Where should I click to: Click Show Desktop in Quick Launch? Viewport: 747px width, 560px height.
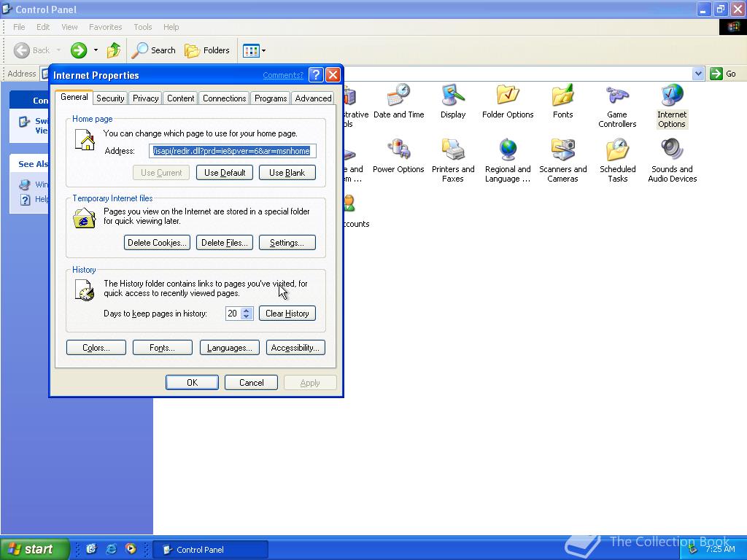[x=91, y=549]
